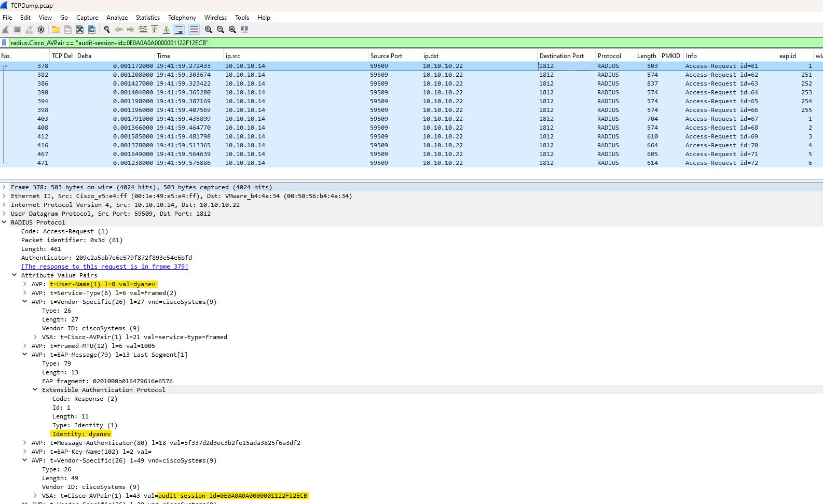
Task: Open the Statistics menu
Action: tap(147, 18)
